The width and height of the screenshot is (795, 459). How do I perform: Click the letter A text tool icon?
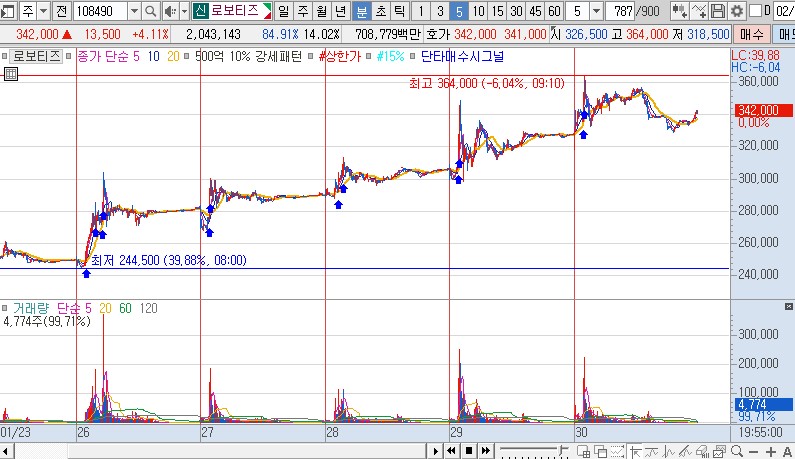(x=787, y=451)
